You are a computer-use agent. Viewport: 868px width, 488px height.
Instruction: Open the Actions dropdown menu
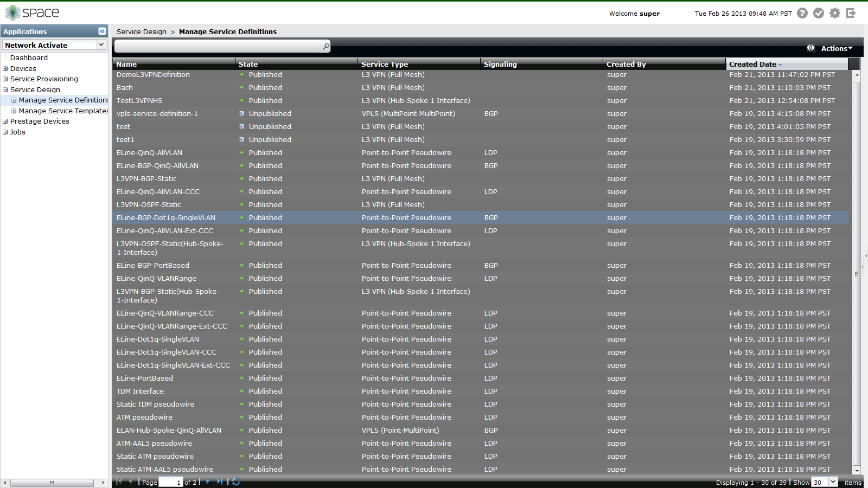click(837, 48)
